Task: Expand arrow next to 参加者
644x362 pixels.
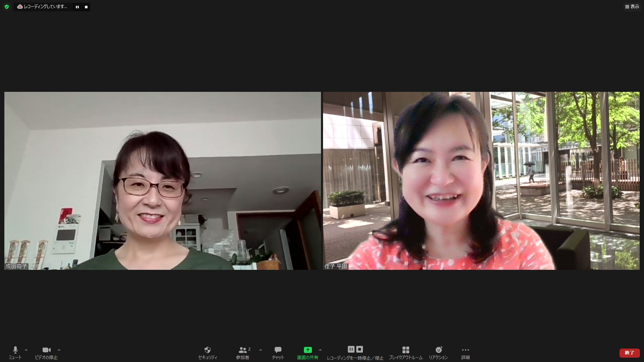Action: [x=261, y=350]
